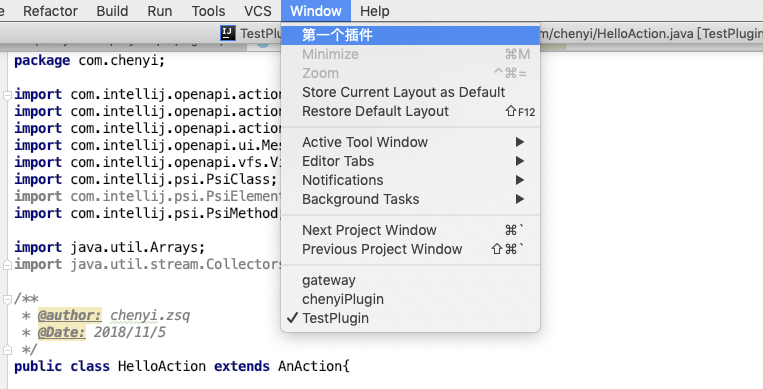Image resolution: width=763 pixels, height=389 pixels.
Task: Click 'package com.chenyi;' line
Action: pyautogui.click(x=90, y=61)
